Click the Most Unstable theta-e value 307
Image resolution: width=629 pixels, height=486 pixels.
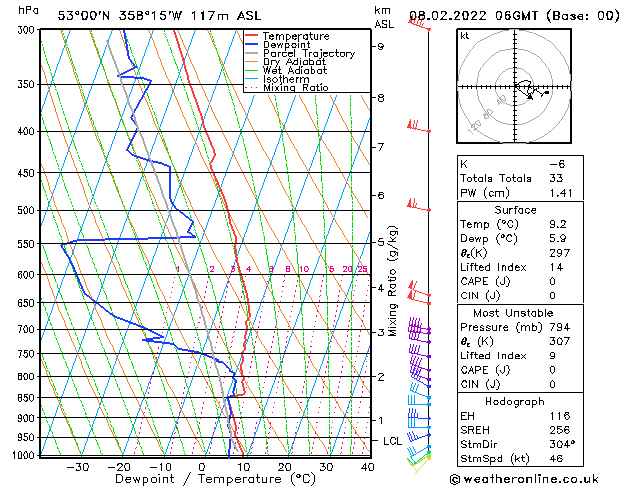pos(560,341)
